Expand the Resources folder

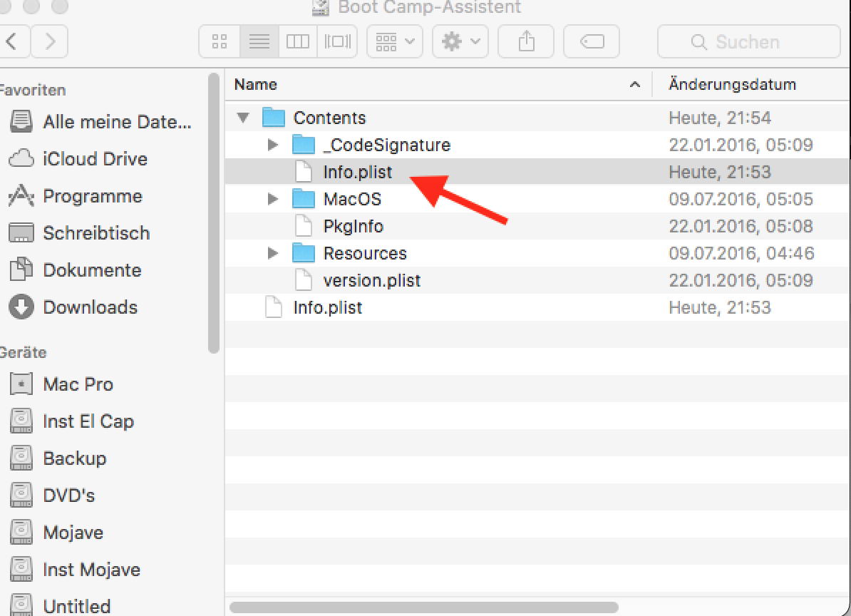click(272, 253)
